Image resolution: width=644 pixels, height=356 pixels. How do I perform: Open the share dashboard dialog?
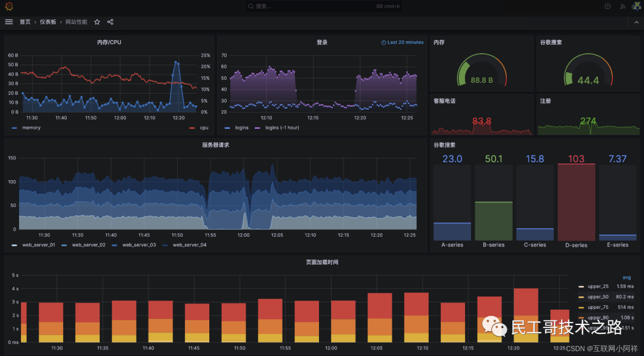pos(110,21)
